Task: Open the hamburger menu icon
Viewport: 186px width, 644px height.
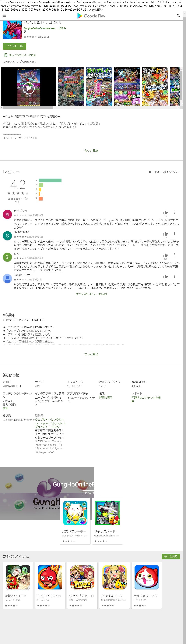Action: pyautogui.click(x=4, y=16)
